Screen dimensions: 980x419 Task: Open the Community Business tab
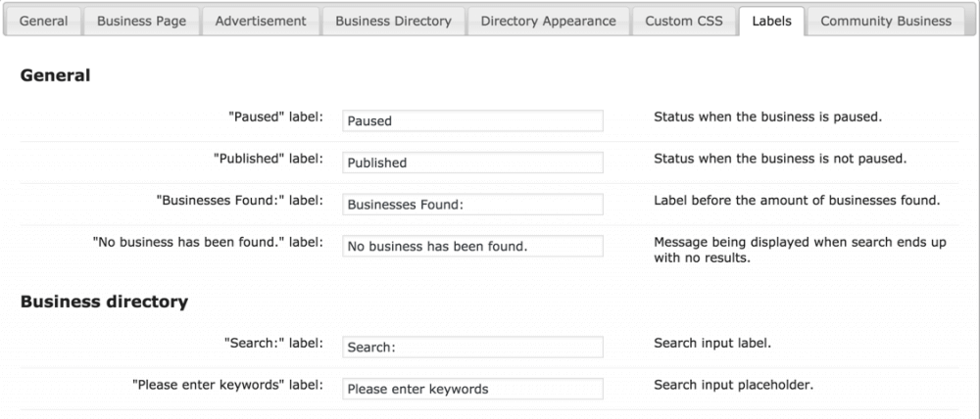885,21
